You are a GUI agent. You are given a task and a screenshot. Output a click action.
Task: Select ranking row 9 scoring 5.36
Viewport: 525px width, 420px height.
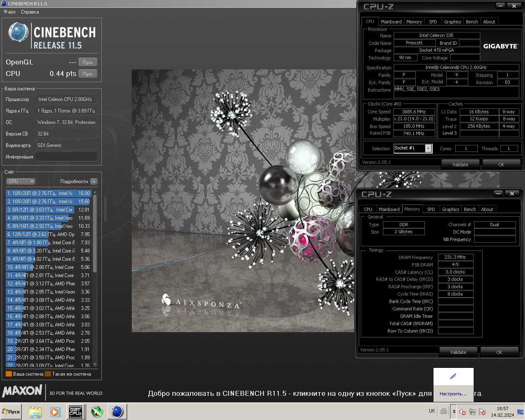pyautogui.click(x=49, y=259)
